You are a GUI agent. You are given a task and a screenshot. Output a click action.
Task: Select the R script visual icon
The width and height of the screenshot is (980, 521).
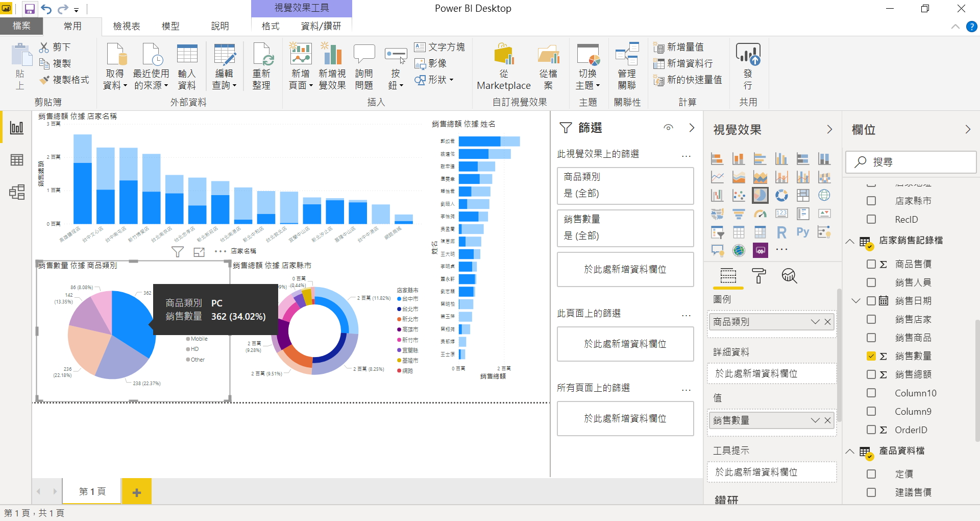pyautogui.click(x=781, y=232)
